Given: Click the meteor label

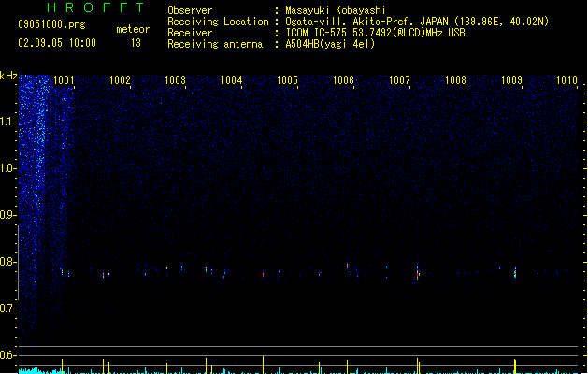Looking at the screenshot, I should click(133, 29).
